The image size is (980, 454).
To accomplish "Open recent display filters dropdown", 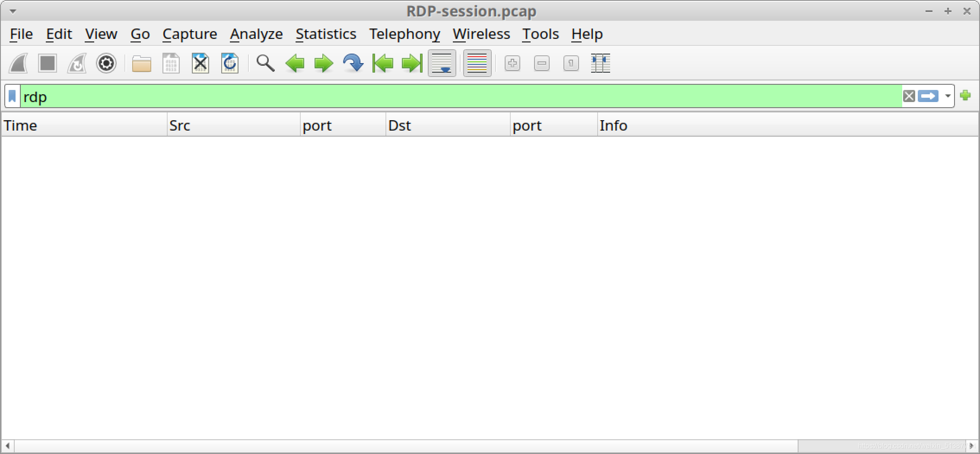I will coord(948,96).
